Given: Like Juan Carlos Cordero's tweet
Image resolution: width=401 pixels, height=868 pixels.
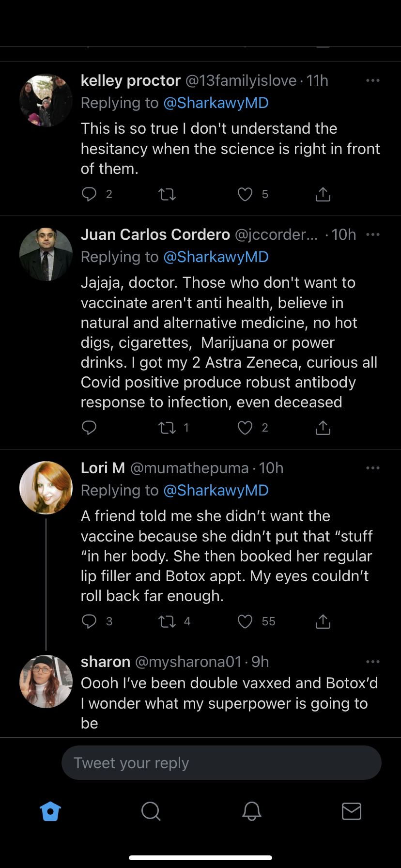Looking at the screenshot, I should 245,428.
